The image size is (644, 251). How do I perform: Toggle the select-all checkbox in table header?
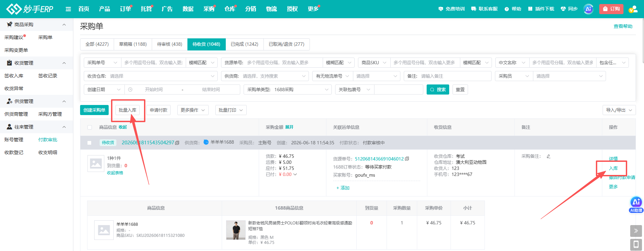pos(90,127)
